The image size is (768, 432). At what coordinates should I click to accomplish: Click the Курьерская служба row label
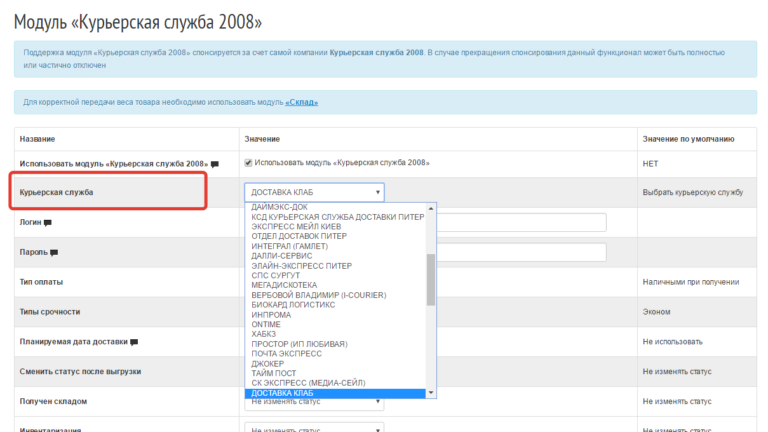pos(56,192)
